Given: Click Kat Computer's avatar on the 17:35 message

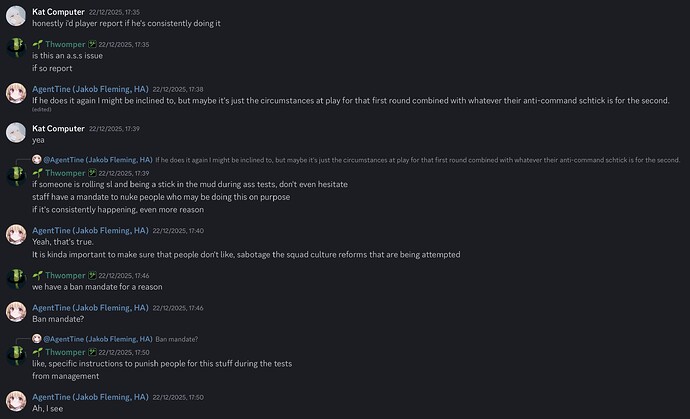Looking at the screenshot, I should click(15, 17).
